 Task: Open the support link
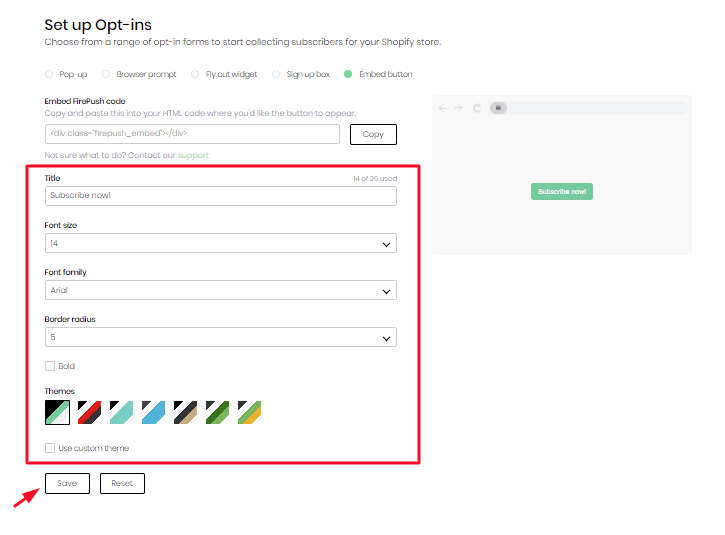click(193, 155)
